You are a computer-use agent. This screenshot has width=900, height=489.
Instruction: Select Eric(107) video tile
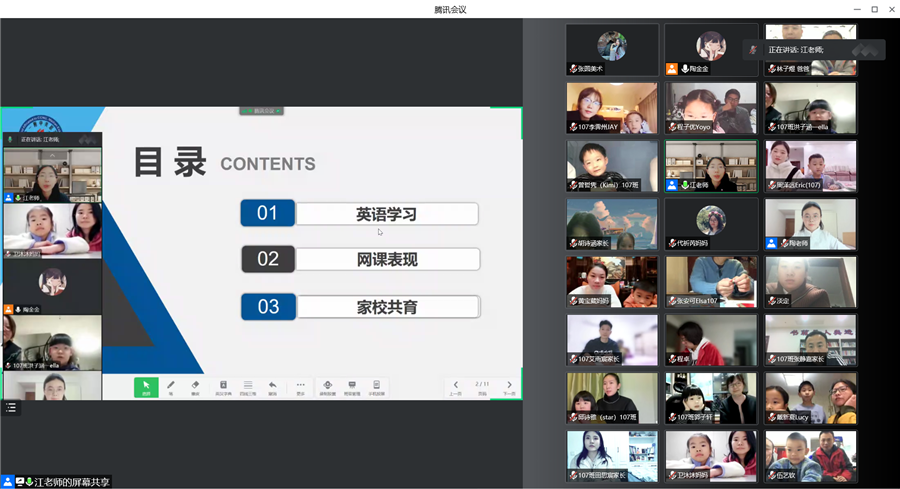click(810, 166)
